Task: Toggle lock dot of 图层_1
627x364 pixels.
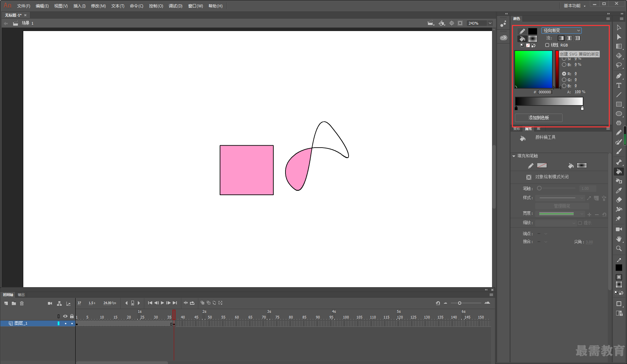Action: coord(72,324)
